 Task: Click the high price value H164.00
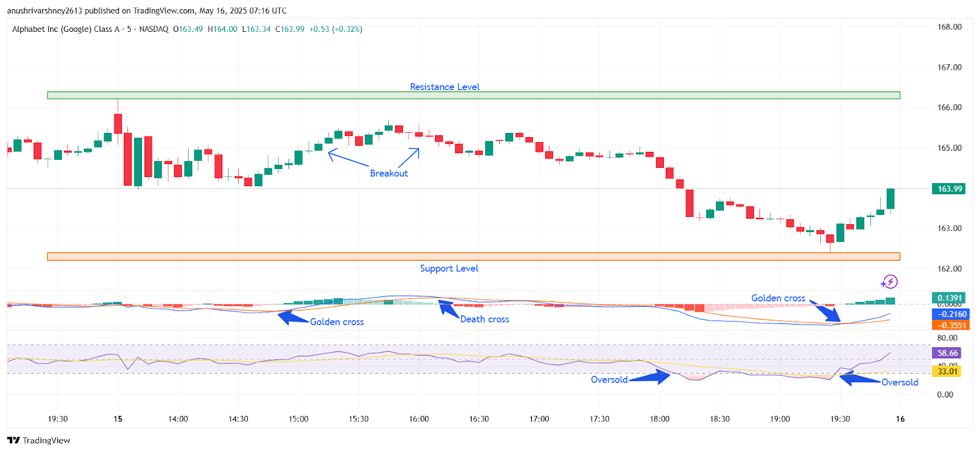point(222,29)
